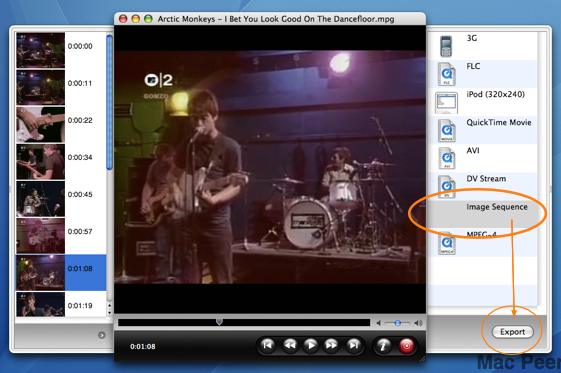Select the thumbnail at 0:00:11
This screenshot has width=561, height=373.
pos(40,87)
